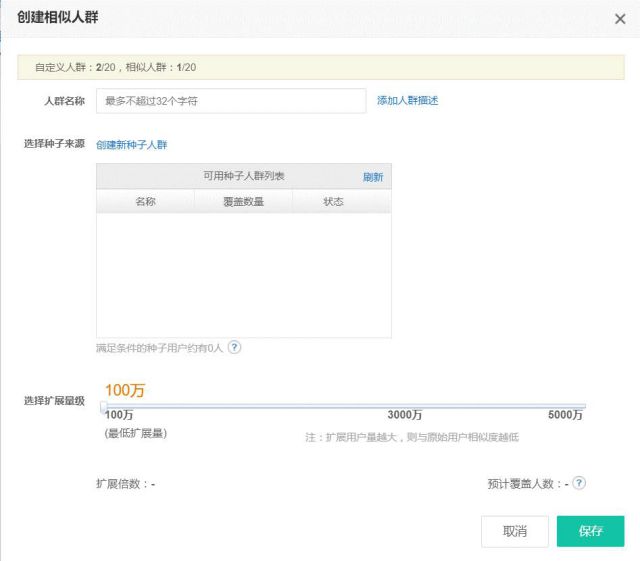This screenshot has height=561, width=640.
Task: Click the empty seed audience list area
Action: point(243,275)
